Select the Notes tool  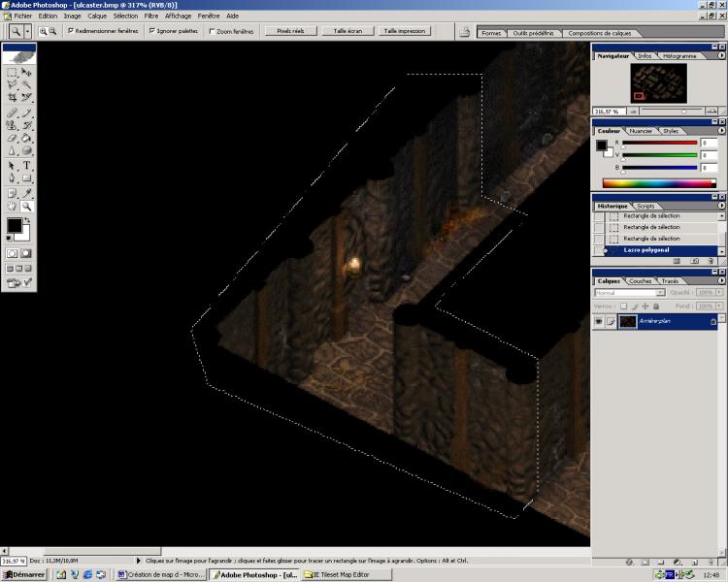pos(12,194)
